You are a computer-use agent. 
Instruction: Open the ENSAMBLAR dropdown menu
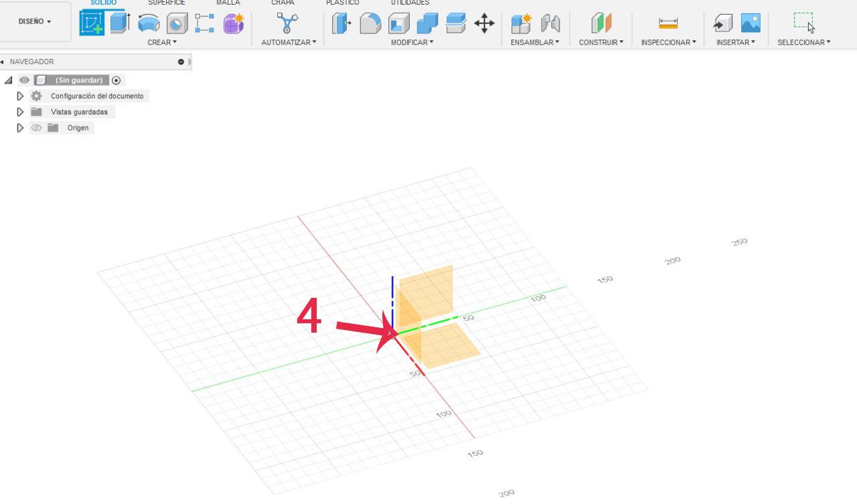[x=535, y=42]
